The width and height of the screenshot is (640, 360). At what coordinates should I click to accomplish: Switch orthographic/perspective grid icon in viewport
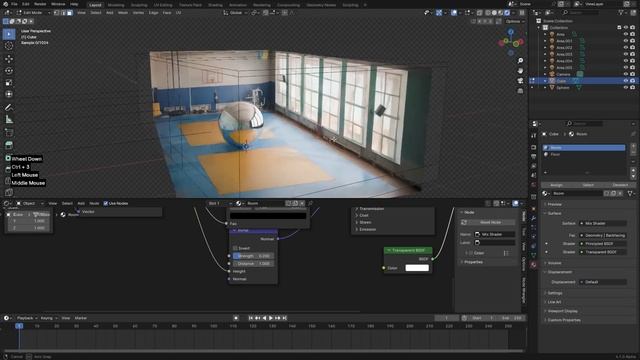[x=520, y=91]
